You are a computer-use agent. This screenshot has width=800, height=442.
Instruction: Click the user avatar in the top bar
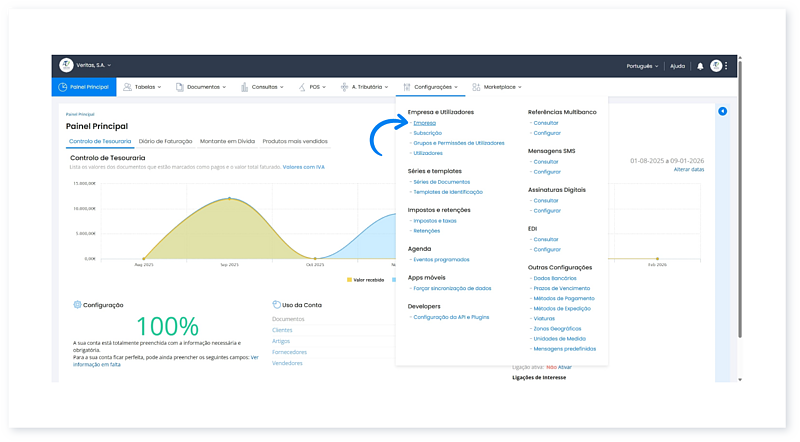click(x=715, y=66)
